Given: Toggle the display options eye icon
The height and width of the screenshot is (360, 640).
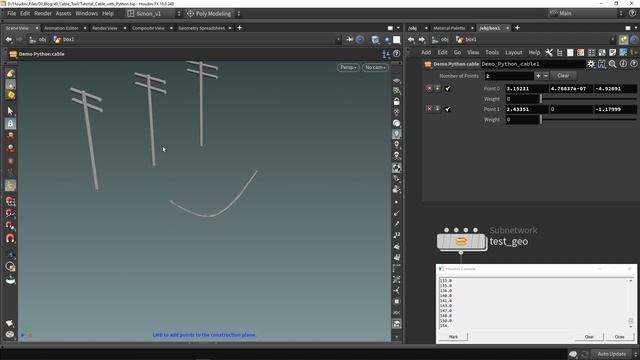Looking at the screenshot, I should click(396, 80).
